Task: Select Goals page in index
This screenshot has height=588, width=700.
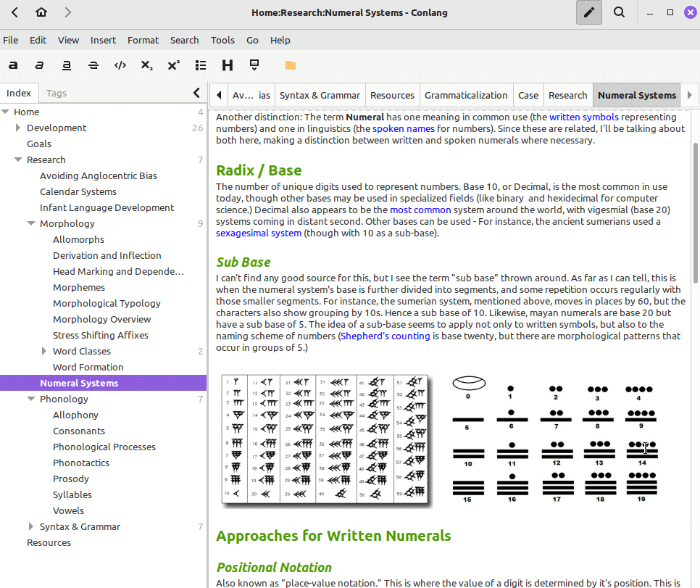Action: point(39,144)
